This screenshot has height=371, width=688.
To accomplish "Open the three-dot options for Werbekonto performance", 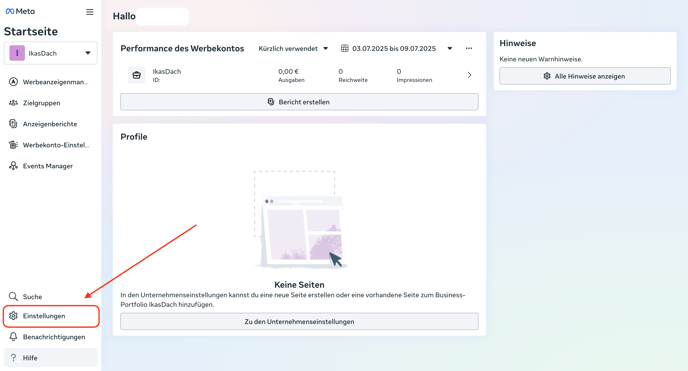I will (469, 49).
